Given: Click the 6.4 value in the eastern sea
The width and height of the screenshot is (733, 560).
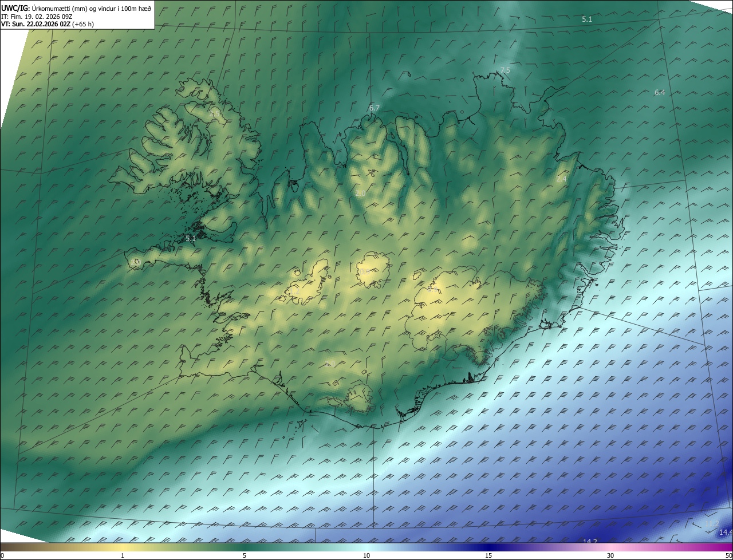Looking at the screenshot, I should (x=660, y=92).
